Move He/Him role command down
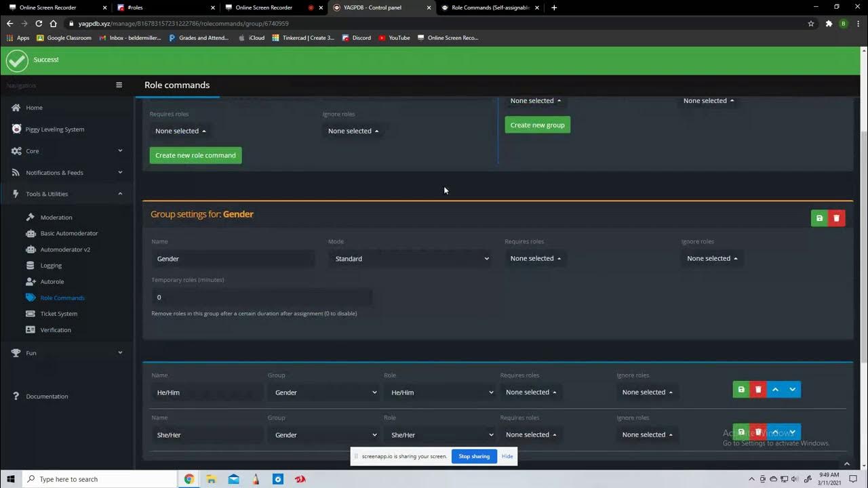The image size is (868, 488). tap(792, 390)
